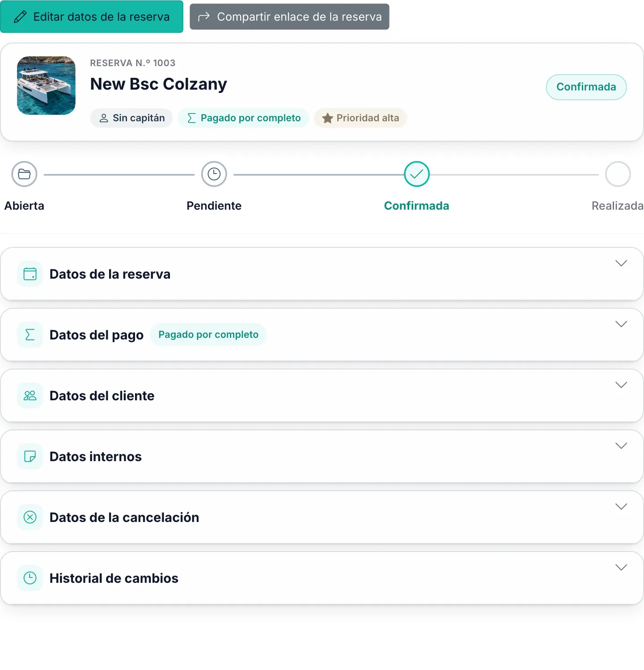Click the Confirmada checkmark step icon

point(417,174)
